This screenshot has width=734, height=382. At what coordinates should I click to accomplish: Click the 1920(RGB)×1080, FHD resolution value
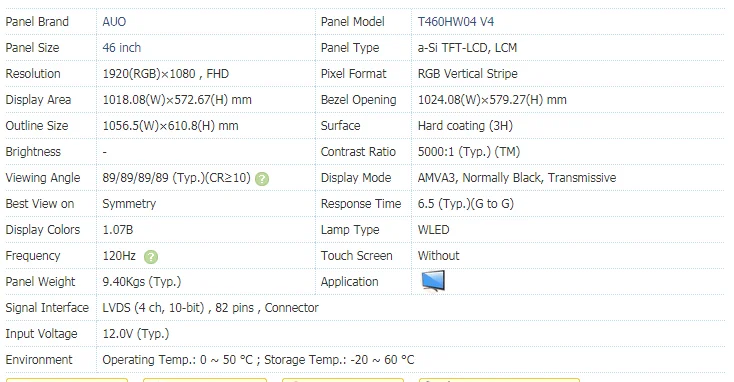(166, 73)
